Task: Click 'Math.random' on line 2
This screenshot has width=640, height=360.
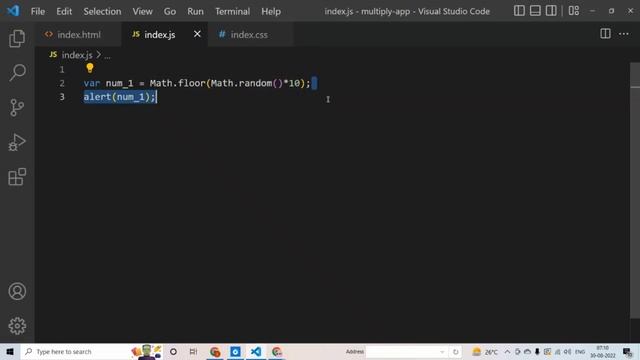Action: 241,83
